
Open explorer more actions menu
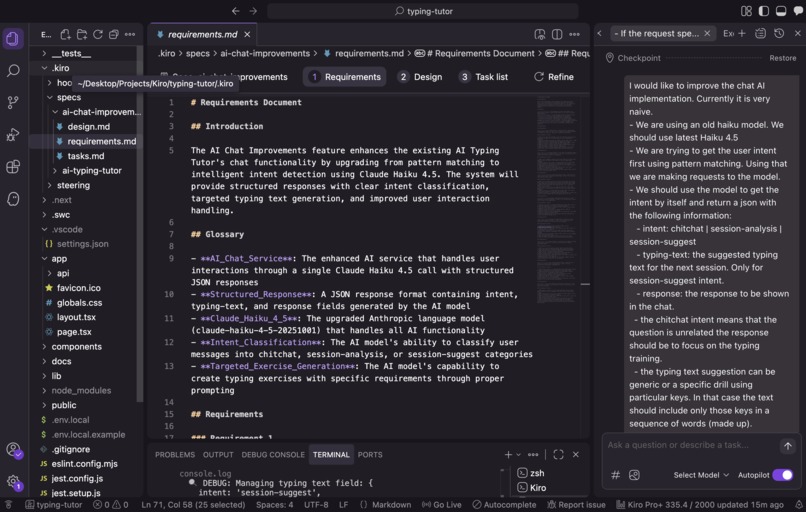click(130, 34)
